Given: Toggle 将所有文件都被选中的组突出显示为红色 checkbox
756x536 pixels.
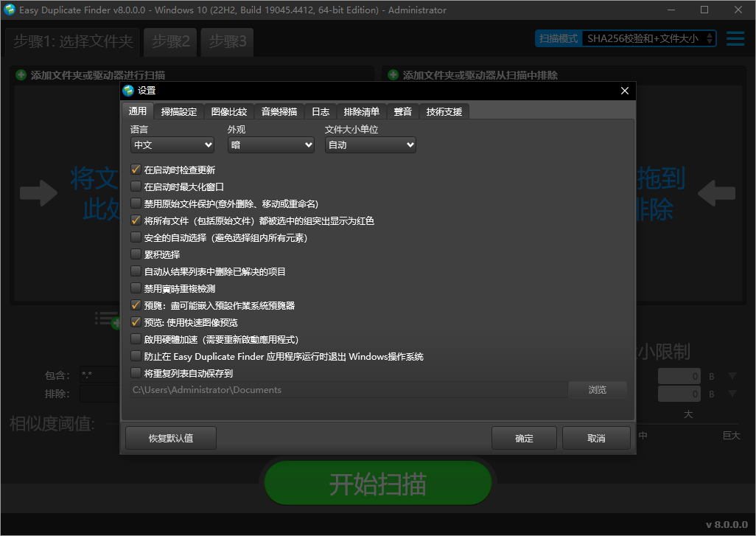Looking at the screenshot, I should pos(136,220).
